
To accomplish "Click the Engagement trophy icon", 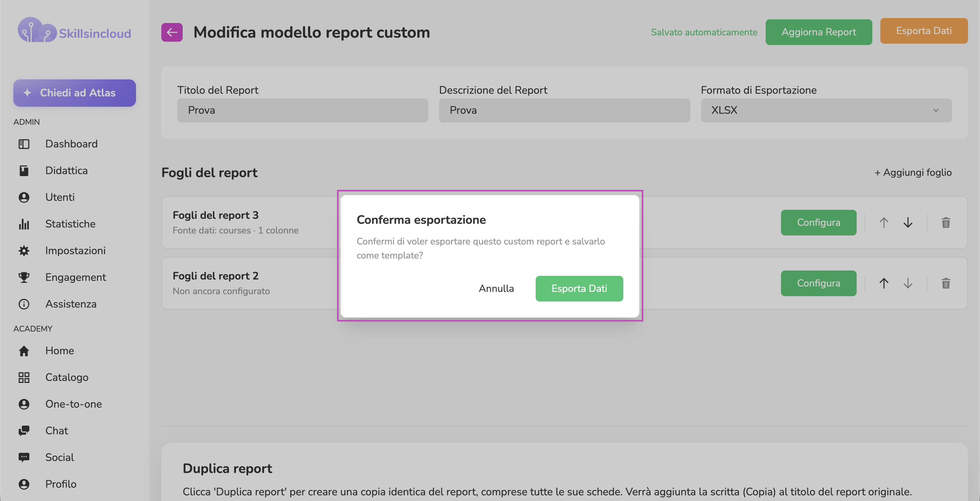I will click(x=24, y=277).
